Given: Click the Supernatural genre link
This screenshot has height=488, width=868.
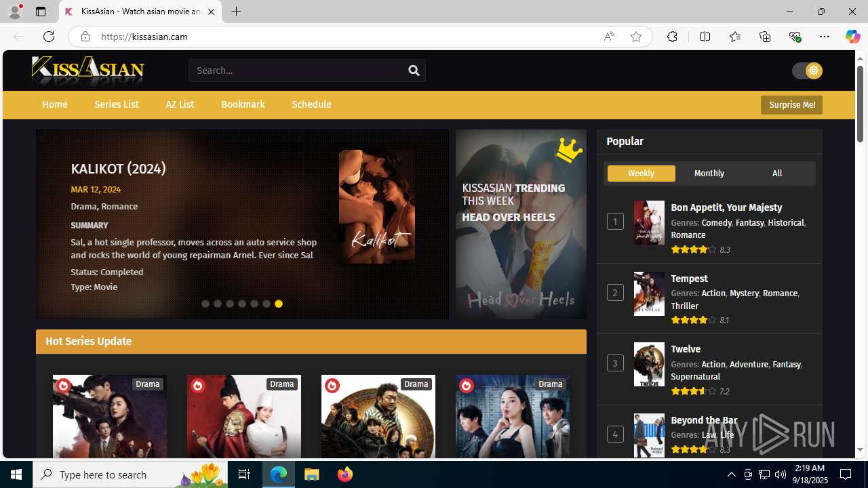Looking at the screenshot, I should pos(695,377).
